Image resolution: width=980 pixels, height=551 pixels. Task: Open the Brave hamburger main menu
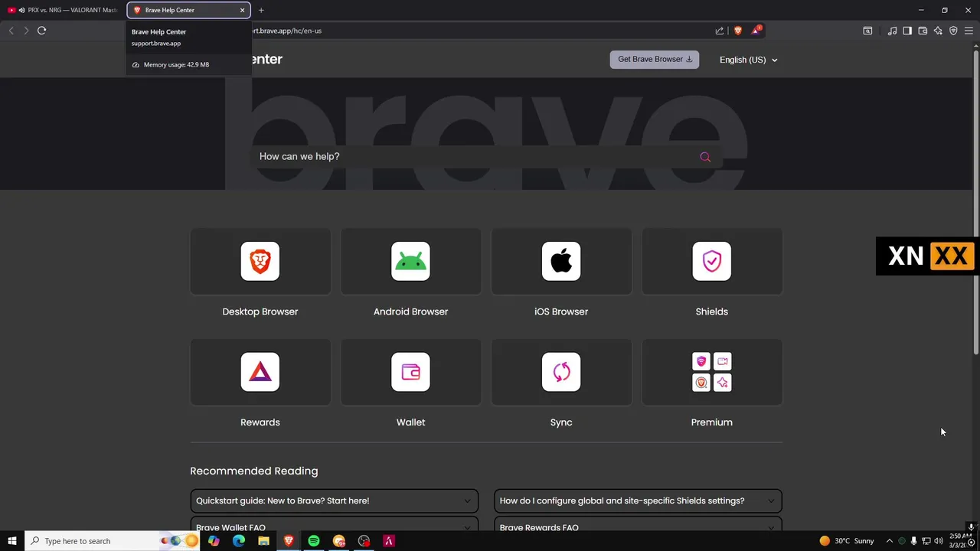tap(969, 31)
